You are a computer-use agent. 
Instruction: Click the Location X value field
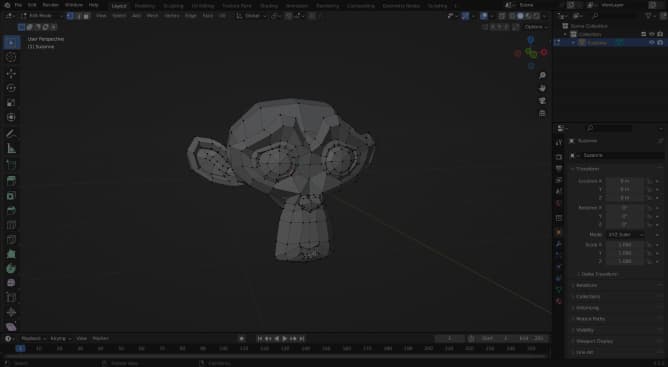click(625, 181)
